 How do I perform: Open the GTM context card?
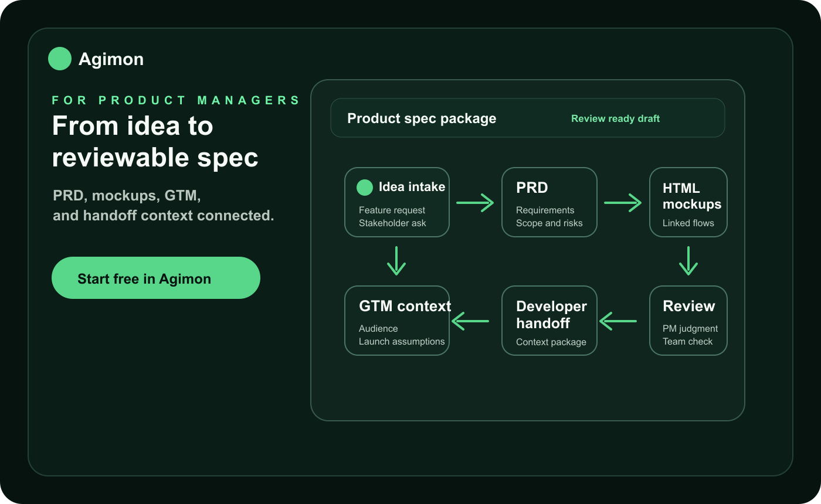pos(397,321)
